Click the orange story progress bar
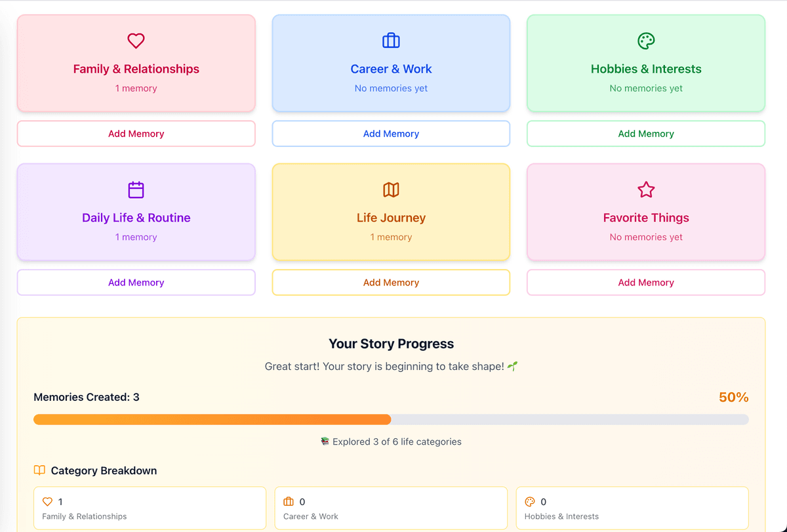This screenshot has width=787, height=532. (212, 420)
